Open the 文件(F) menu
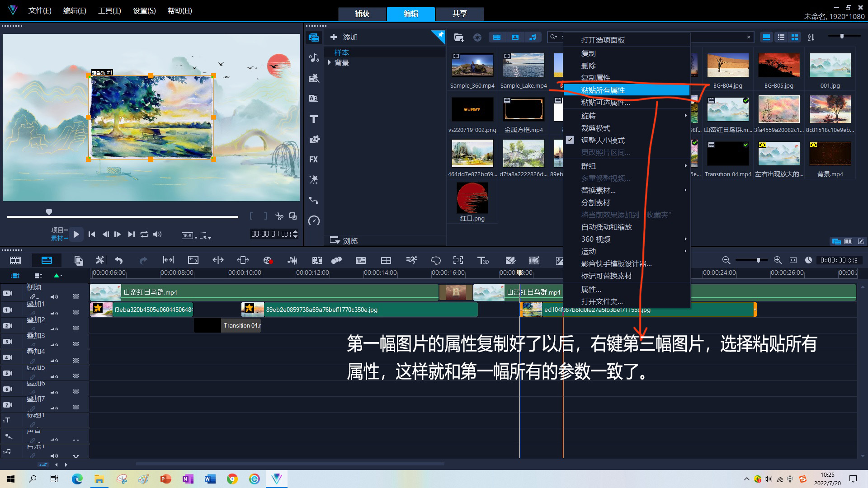The height and width of the screenshot is (488, 868). (40, 10)
